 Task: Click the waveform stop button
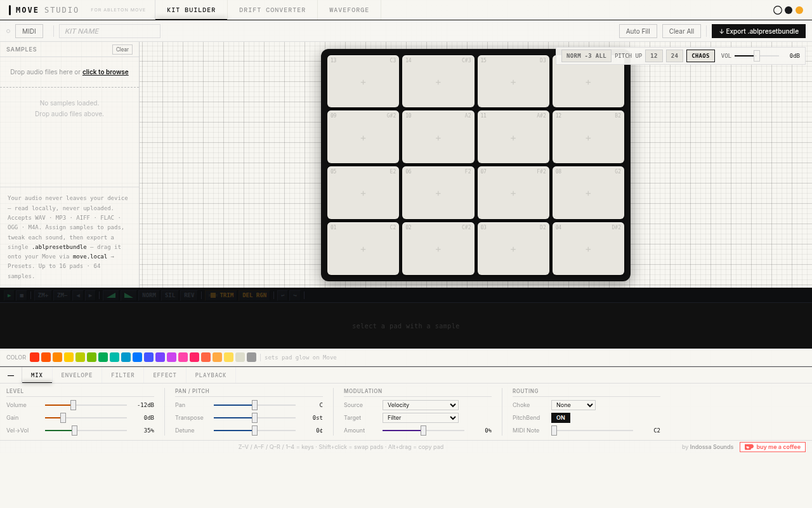[22, 295]
